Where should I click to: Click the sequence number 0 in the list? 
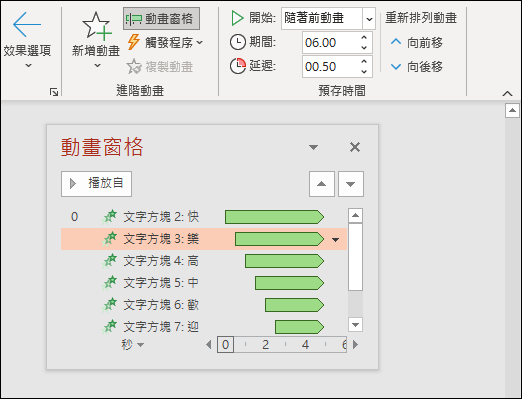74,217
